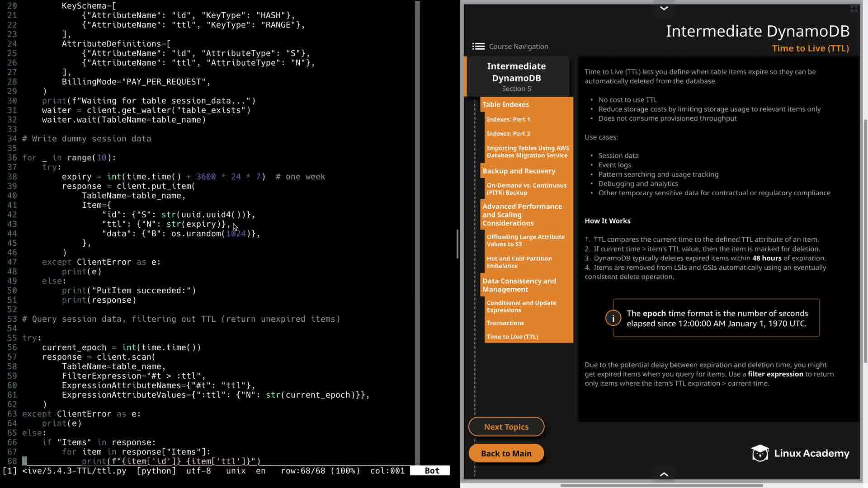
Task: Open the Backup and Recovery section
Action: click(x=519, y=171)
